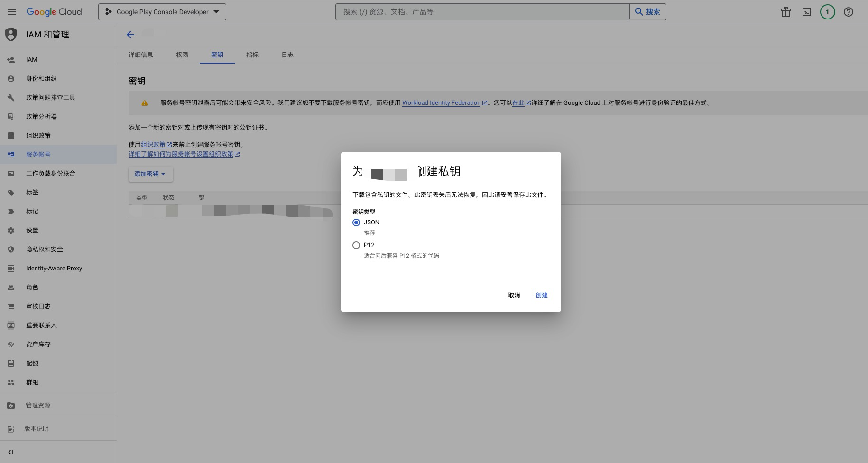The width and height of the screenshot is (868, 463).
Task: Click the 工作负载身份联合 icon
Action: coord(11,174)
